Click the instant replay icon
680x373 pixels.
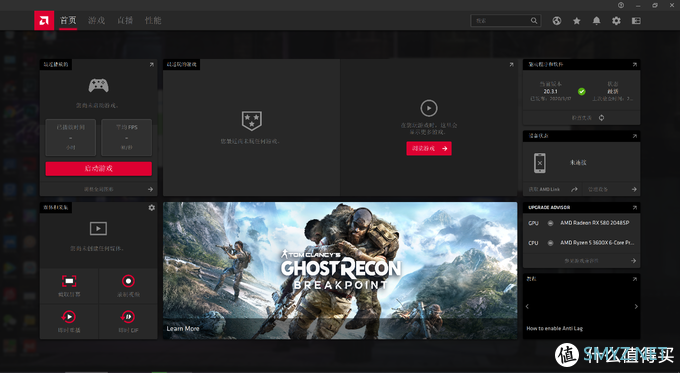(69, 317)
